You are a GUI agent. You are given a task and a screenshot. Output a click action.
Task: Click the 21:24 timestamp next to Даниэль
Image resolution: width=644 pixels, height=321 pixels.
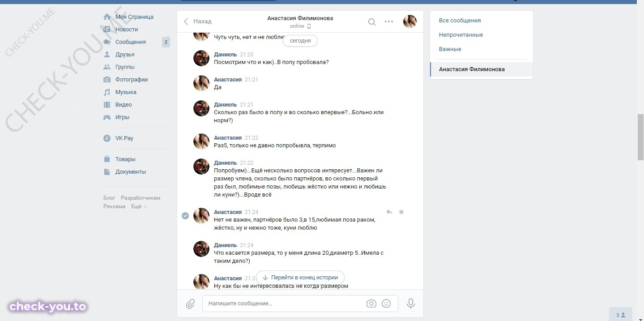click(x=247, y=245)
